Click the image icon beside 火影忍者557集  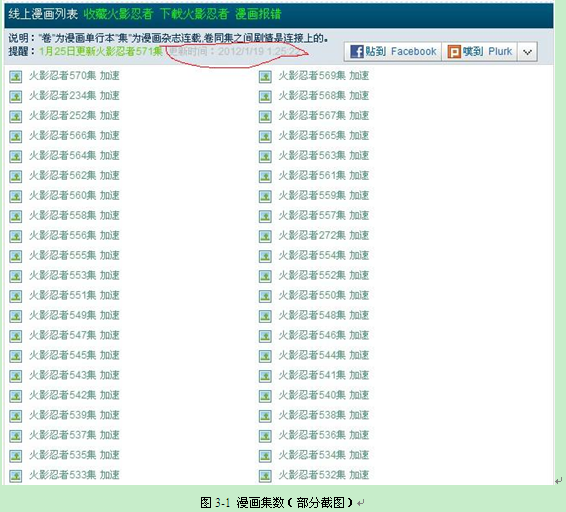click(x=265, y=216)
